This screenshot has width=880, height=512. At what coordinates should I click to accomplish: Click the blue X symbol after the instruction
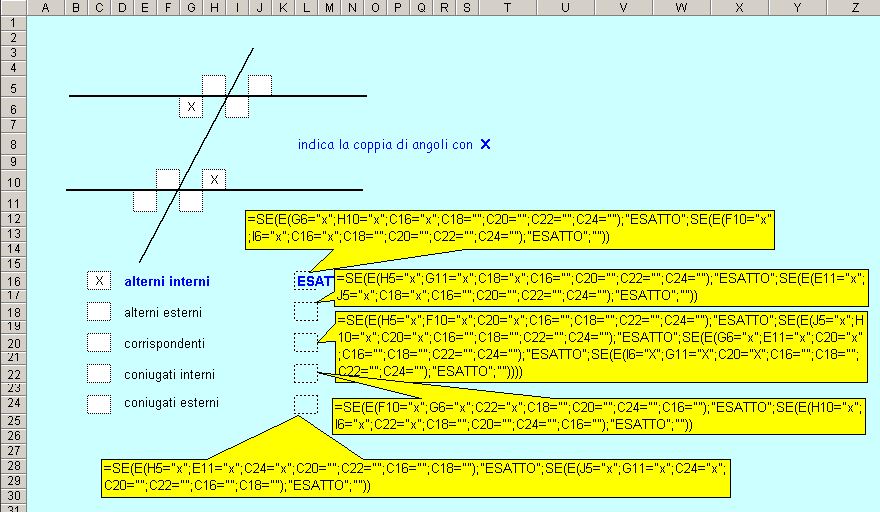(x=485, y=144)
